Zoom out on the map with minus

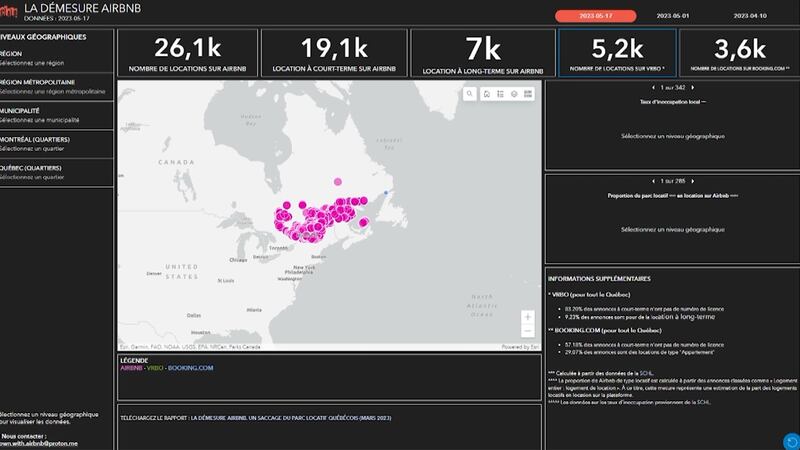(527, 331)
